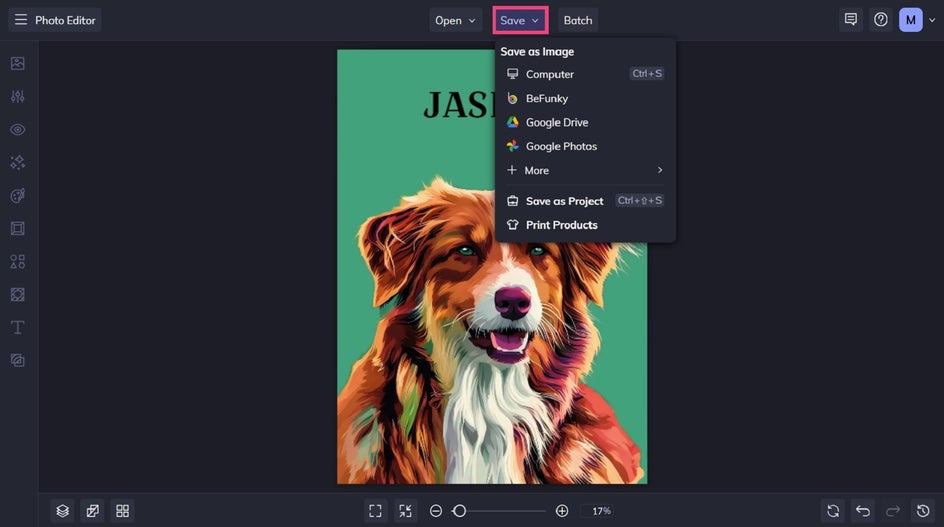Adjust the zoom slider handle
This screenshot has width=944, height=527.
pos(459,511)
